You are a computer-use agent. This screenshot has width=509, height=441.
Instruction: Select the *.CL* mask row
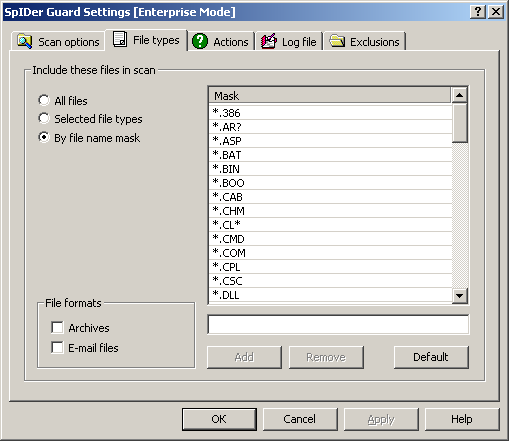[x=330, y=225]
